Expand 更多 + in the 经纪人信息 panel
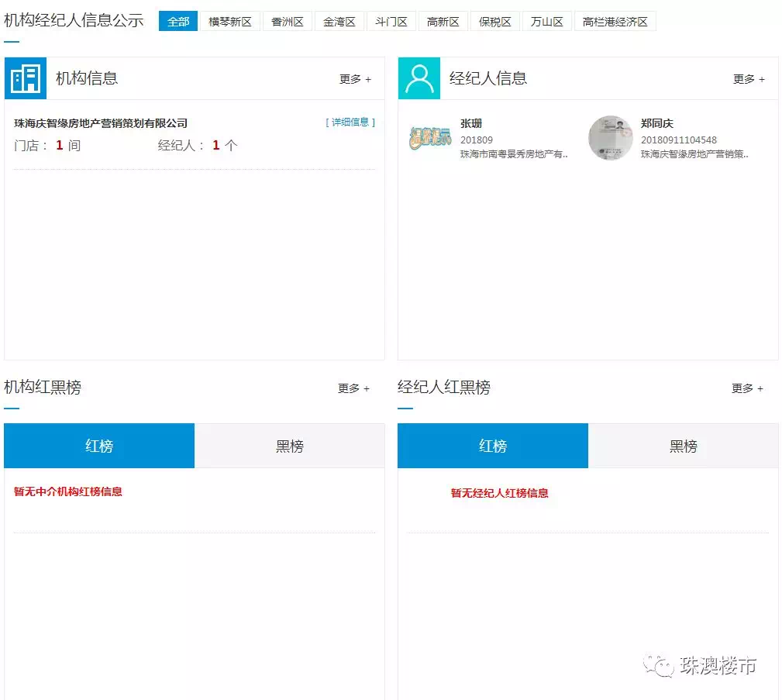The image size is (782, 700). (x=749, y=79)
